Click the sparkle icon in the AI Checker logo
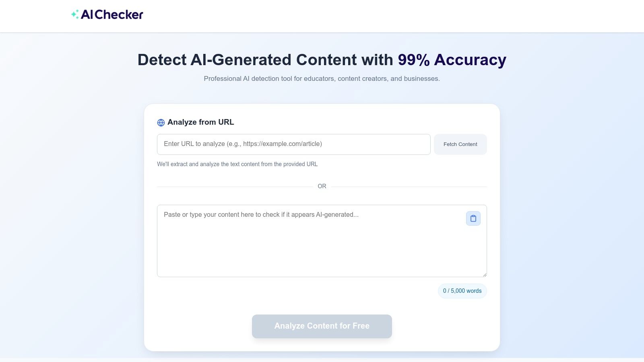The height and width of the screenshot is (362, 644). [74, 14]
